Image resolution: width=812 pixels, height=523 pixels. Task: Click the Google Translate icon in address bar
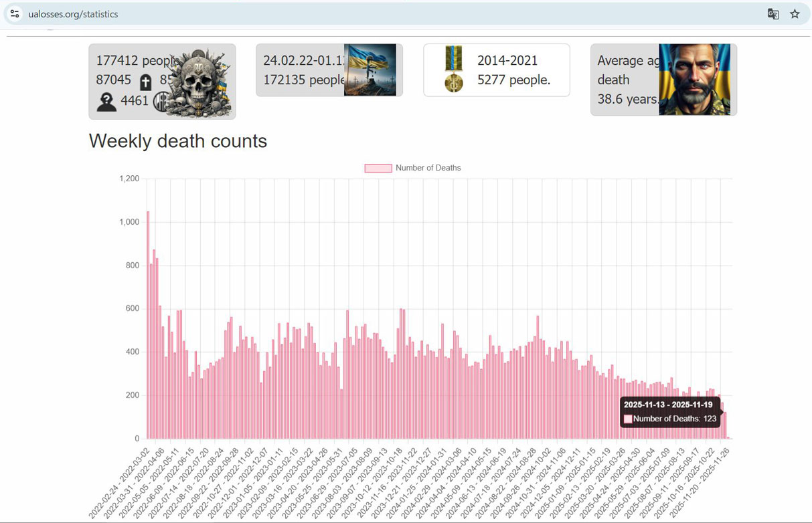(x=773, y=14)
